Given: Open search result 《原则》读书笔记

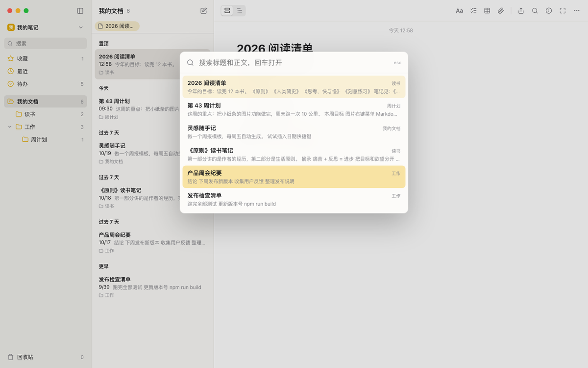Looking at the screenshot, I should coord(294,155).
